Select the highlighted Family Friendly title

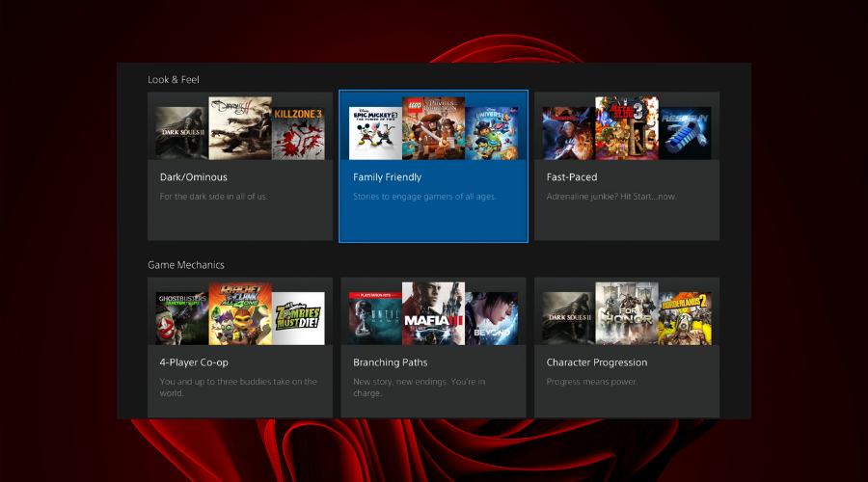coord(387,177)
